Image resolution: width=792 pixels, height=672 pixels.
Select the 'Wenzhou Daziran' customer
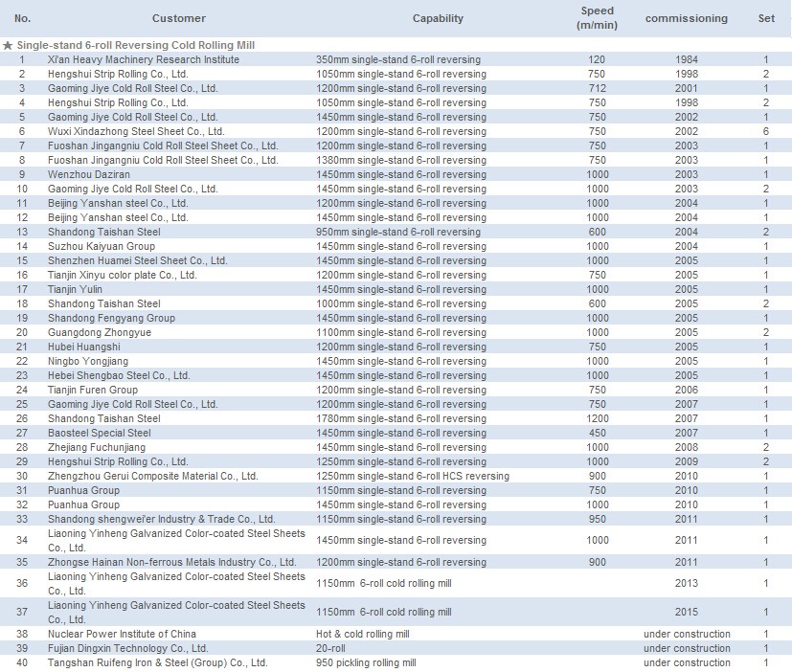point(89,174)
